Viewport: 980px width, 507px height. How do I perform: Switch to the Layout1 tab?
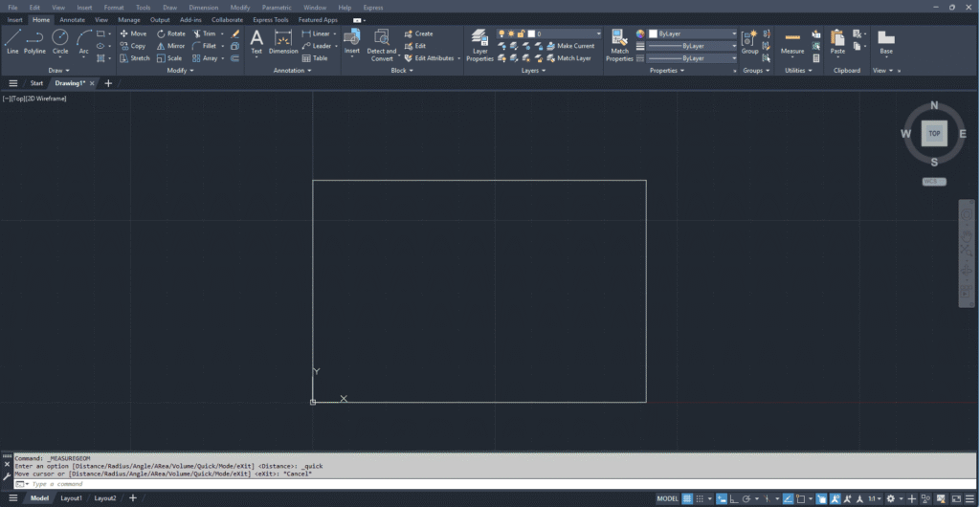(71, 498)
